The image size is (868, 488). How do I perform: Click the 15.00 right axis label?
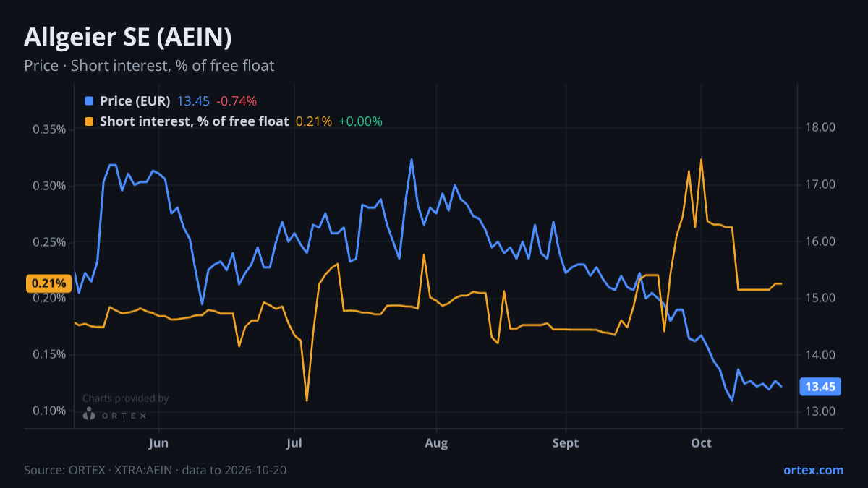[x=820, y=298]
